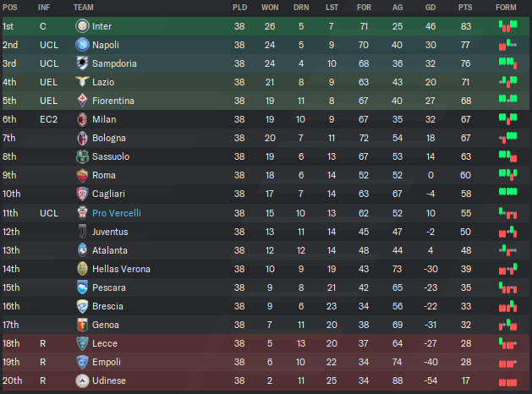Click Inter's recent form bars
Image resolution: width=532 pixels, height=394 pixels.
tap(508, 26)
